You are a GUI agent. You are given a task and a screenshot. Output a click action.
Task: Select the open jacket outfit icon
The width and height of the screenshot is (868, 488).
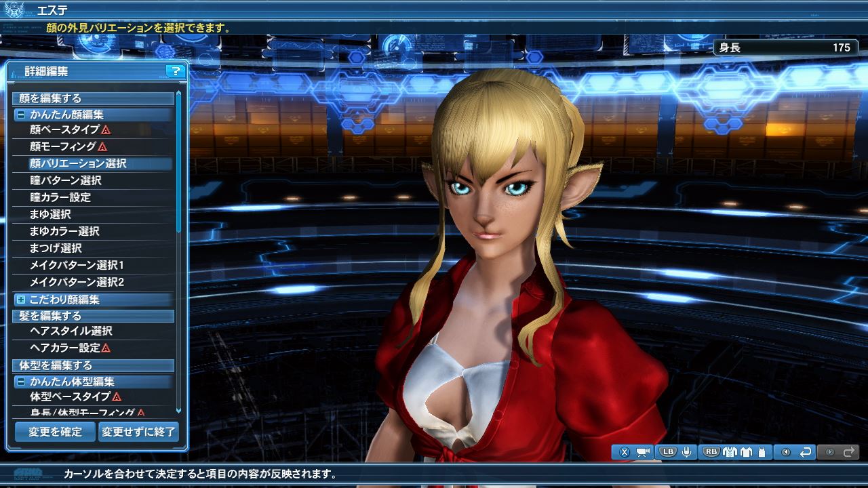click(x=731, y=452)
